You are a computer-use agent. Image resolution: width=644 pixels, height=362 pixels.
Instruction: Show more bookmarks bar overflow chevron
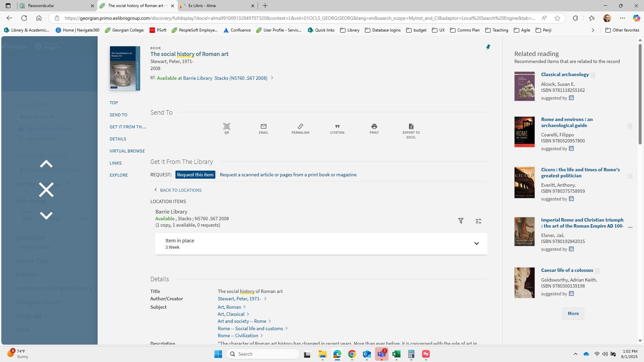click(x=593, y=30)
